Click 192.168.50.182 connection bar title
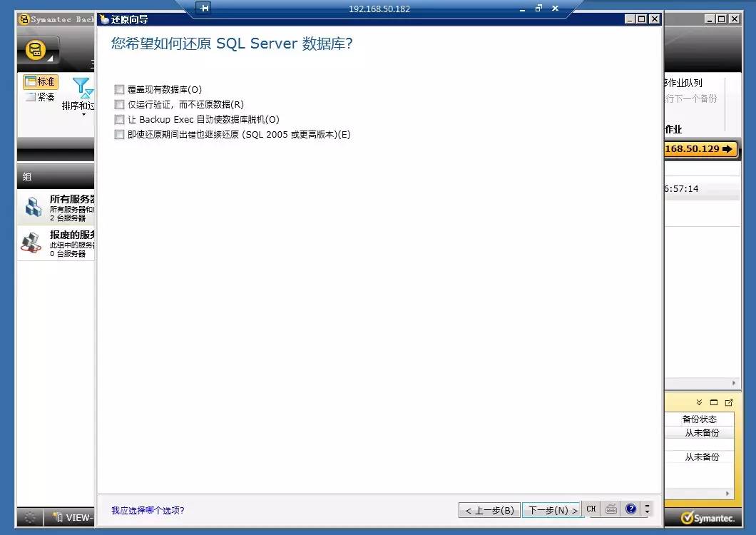The image size is (756, 535). pyautogui.click(x=379, y=9)
